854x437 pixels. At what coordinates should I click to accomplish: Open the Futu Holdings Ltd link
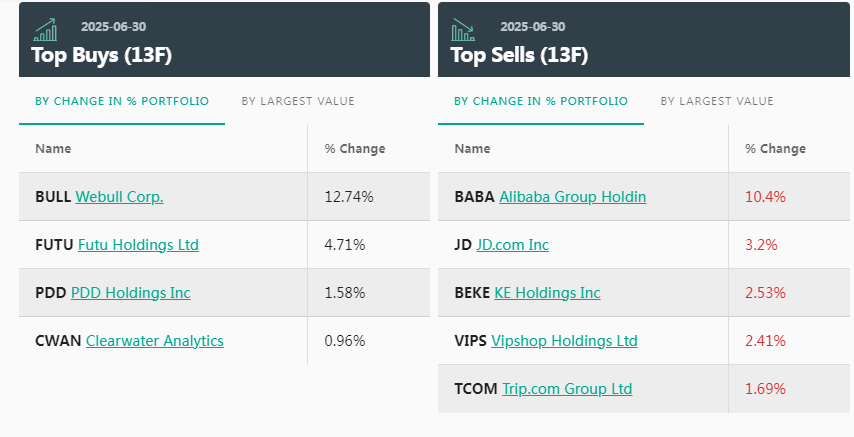tap(138, 245)
